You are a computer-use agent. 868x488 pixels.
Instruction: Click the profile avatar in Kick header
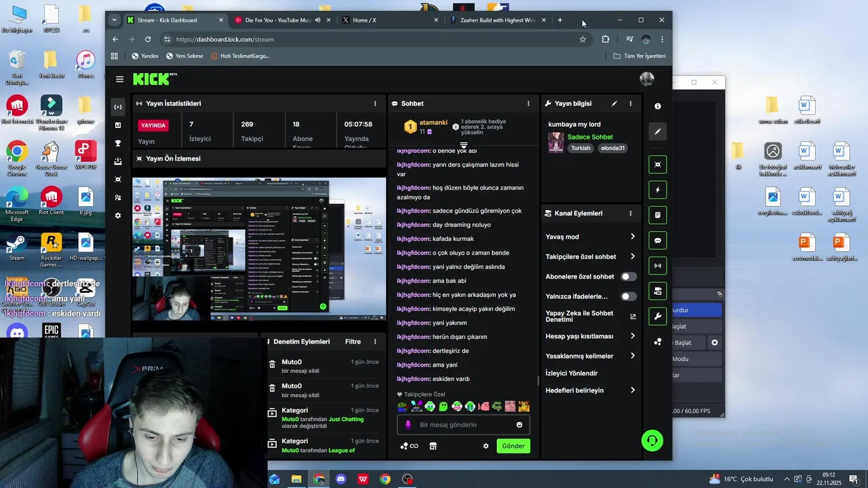click(647, 79)
